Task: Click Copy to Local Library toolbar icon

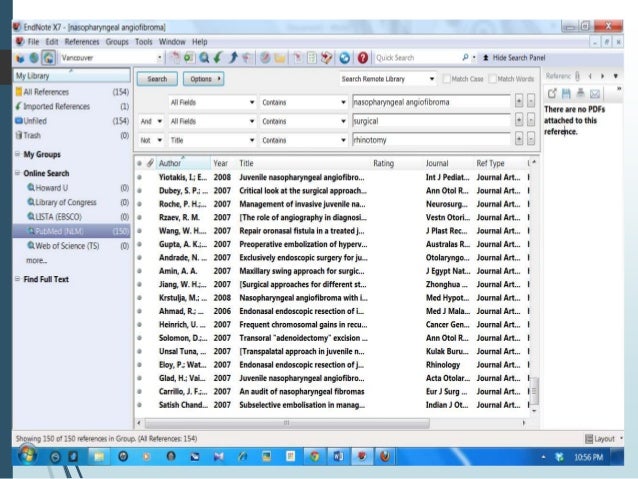Action: pyautogui.click(x=175, y=58)
